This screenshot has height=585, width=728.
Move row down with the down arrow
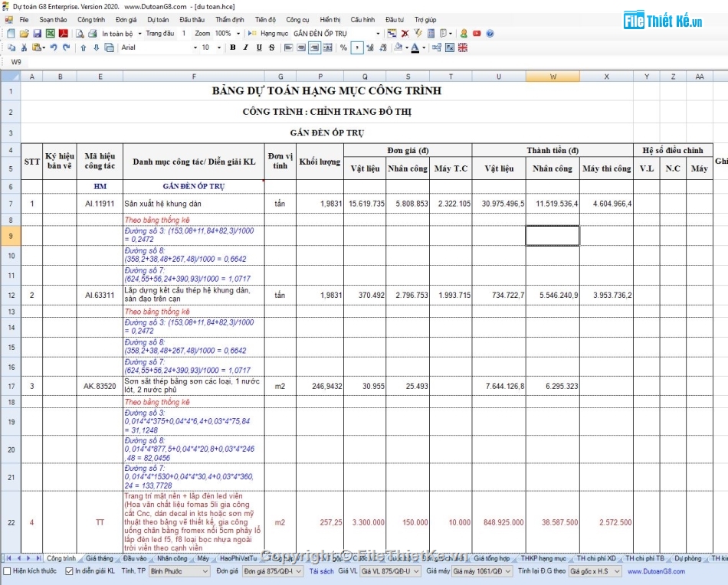point(96,47)
